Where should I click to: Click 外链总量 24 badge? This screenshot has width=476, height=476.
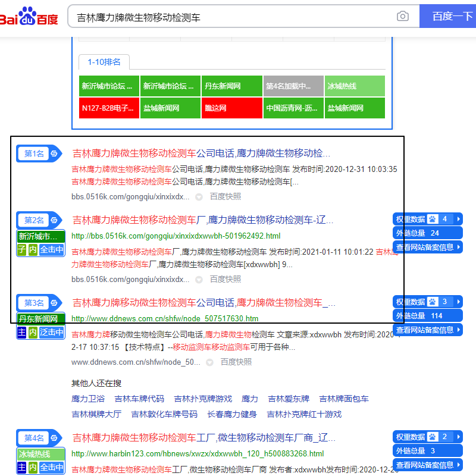click(427, 233)
